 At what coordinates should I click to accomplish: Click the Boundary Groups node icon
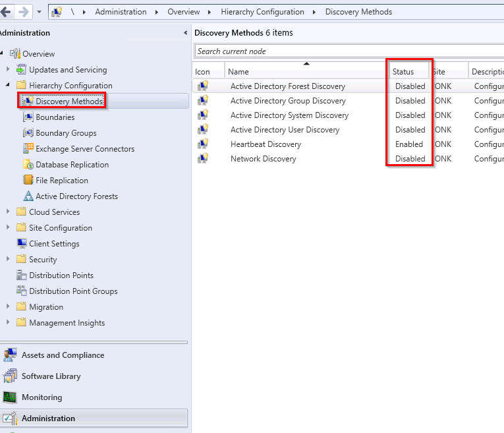point(28,132)
